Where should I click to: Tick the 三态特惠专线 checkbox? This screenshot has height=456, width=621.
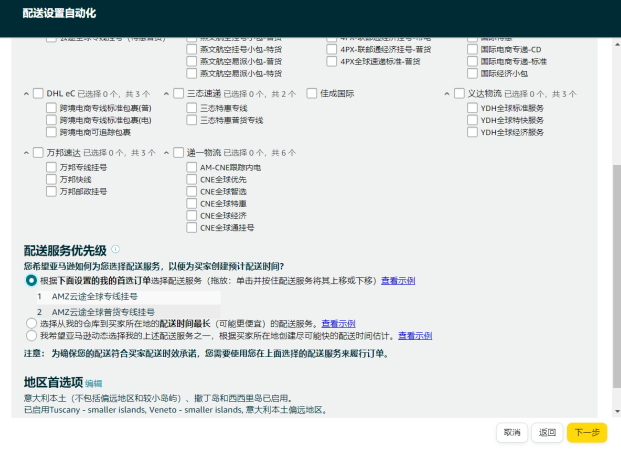[x=192, y=108]
